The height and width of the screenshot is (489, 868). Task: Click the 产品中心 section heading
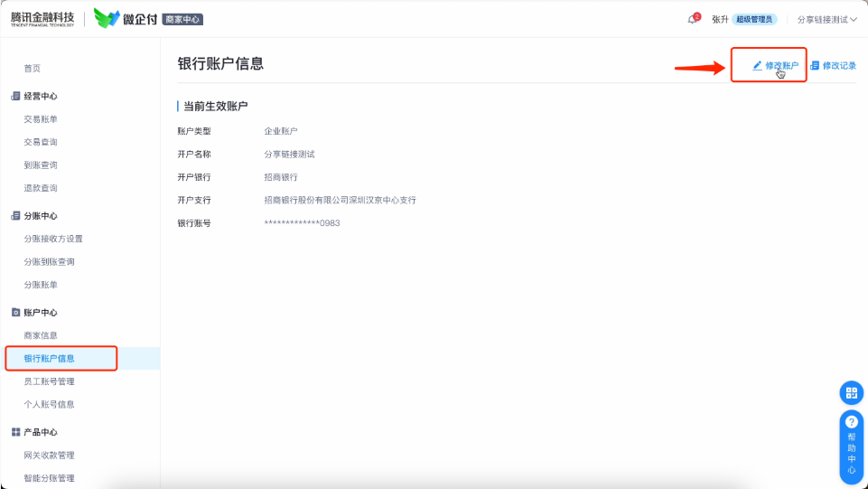41,432
